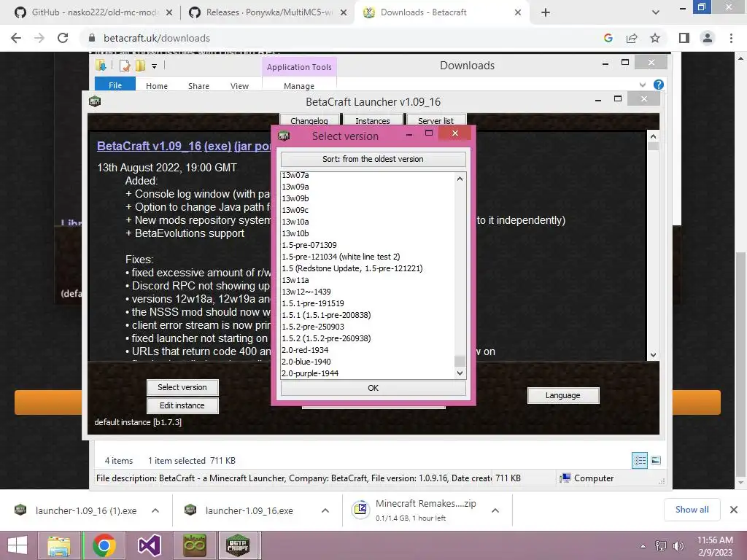Image resolution: width=747 pixels, height=560 pixels.
Task: Switch Explorer to large icons view
Action: click(656, 460)
